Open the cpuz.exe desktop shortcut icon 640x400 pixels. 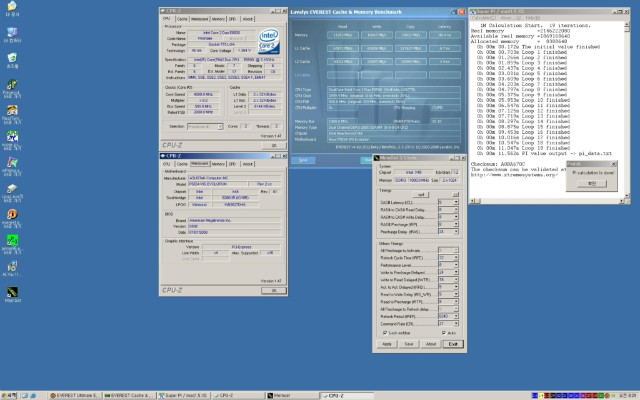(x=12, y=189)
